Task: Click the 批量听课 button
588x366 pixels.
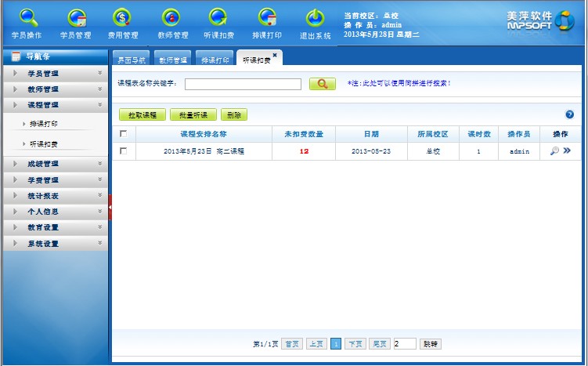Action: 193,115
